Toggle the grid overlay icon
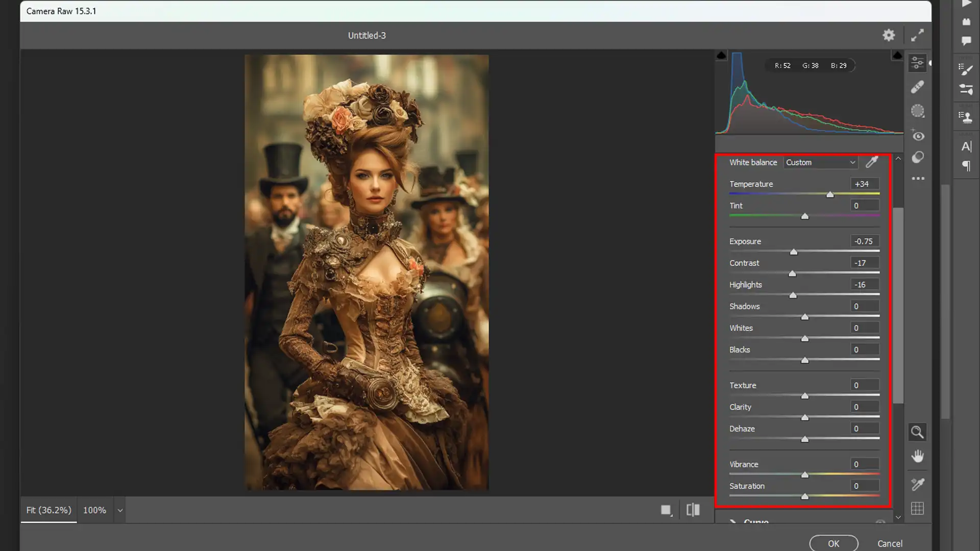Viewport: 980px width, 551px height. tap(917, 509)
